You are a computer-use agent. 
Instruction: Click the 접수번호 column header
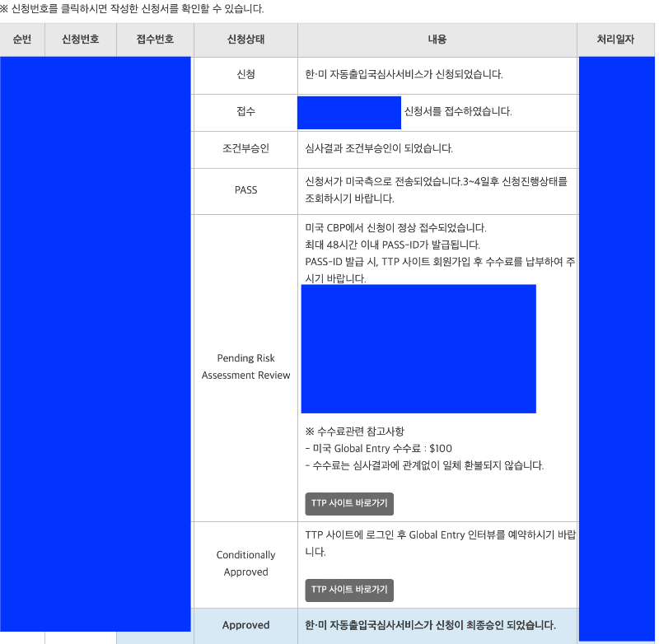[x=154, y=40]
